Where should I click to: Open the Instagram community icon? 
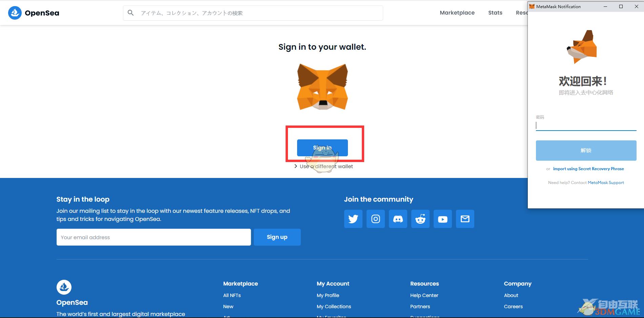pyautogui.click(x=375, y=219)
